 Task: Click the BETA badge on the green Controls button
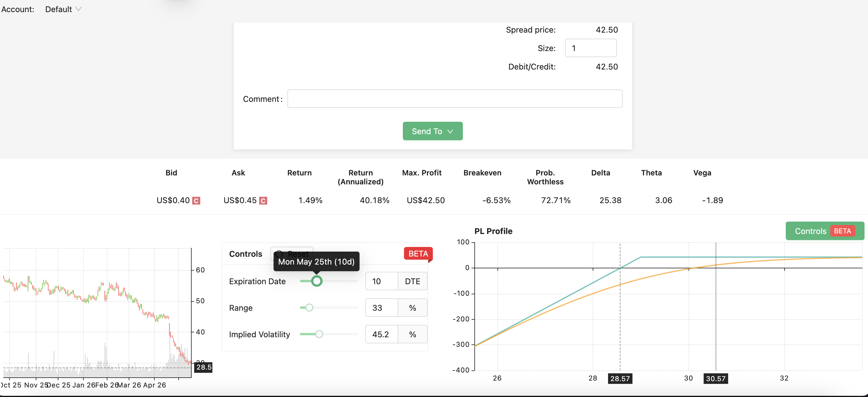[x=842, y=231]
